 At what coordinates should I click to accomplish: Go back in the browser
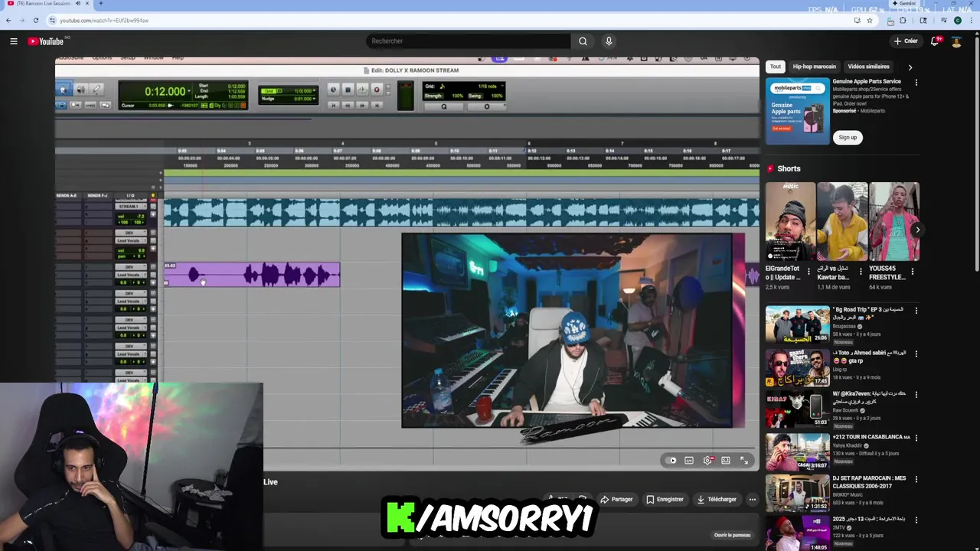click(x=8, y=21)
